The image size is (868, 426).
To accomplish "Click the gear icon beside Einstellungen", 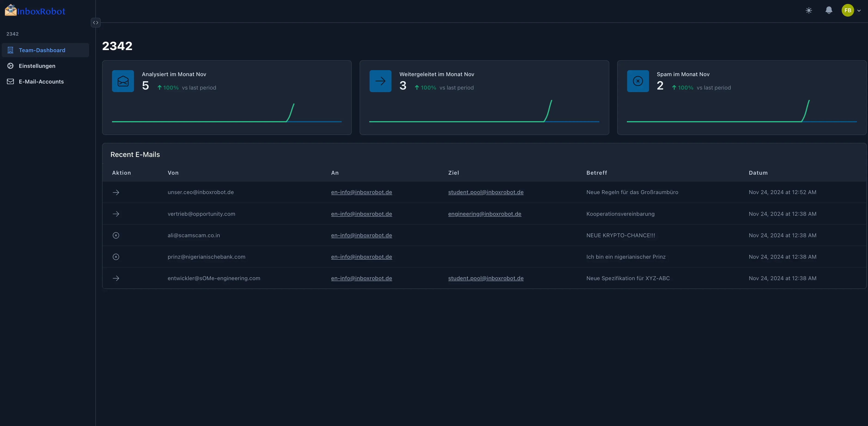I will [10, 66].
